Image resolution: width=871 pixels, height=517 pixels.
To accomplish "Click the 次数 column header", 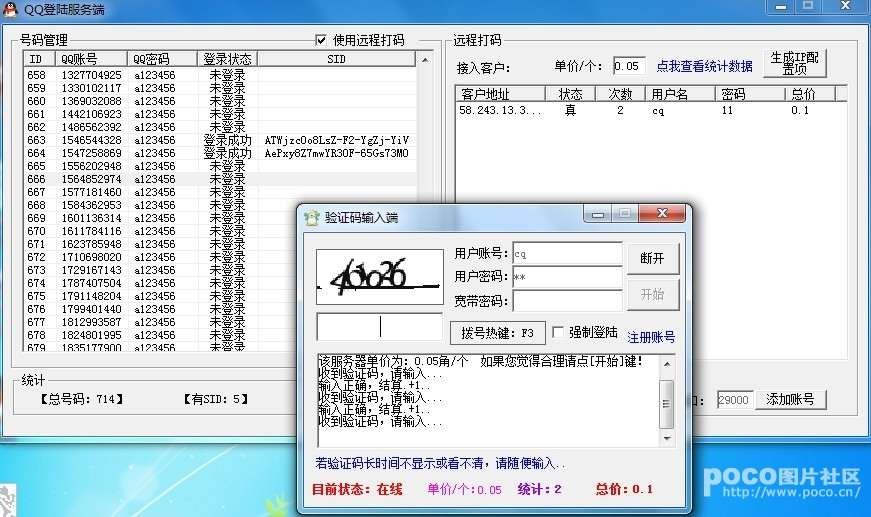I will pos(620,94).
